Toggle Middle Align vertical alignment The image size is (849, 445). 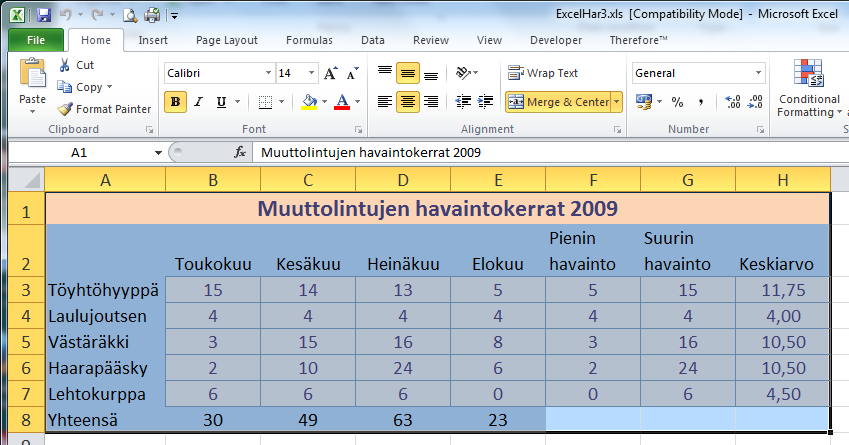[x=408, y=73]
